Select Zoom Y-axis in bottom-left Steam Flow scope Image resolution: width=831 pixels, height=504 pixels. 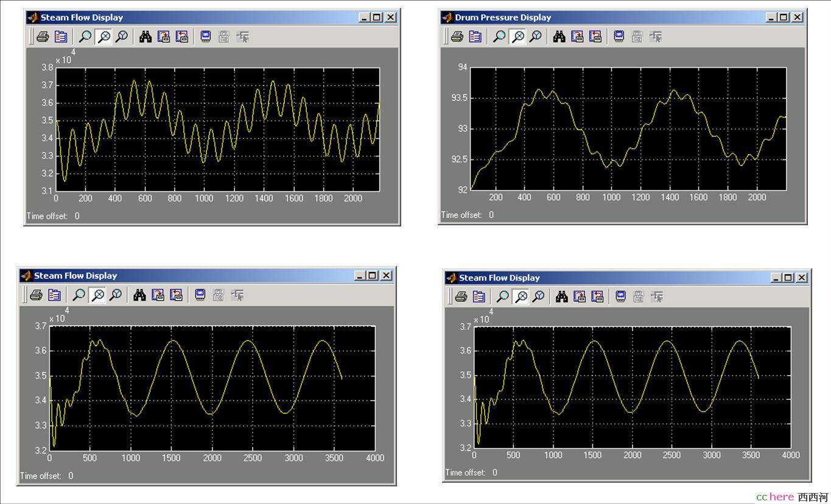[115, 295]
